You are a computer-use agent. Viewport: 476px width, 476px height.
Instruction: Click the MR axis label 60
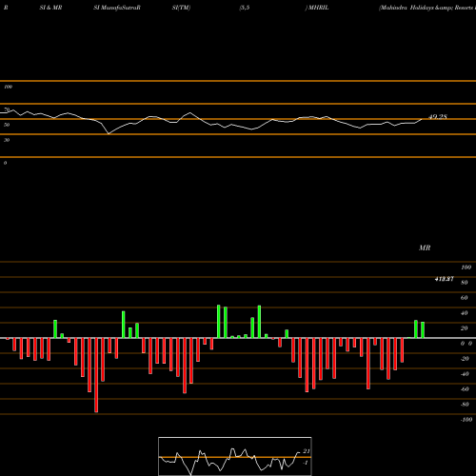(465, 298)
